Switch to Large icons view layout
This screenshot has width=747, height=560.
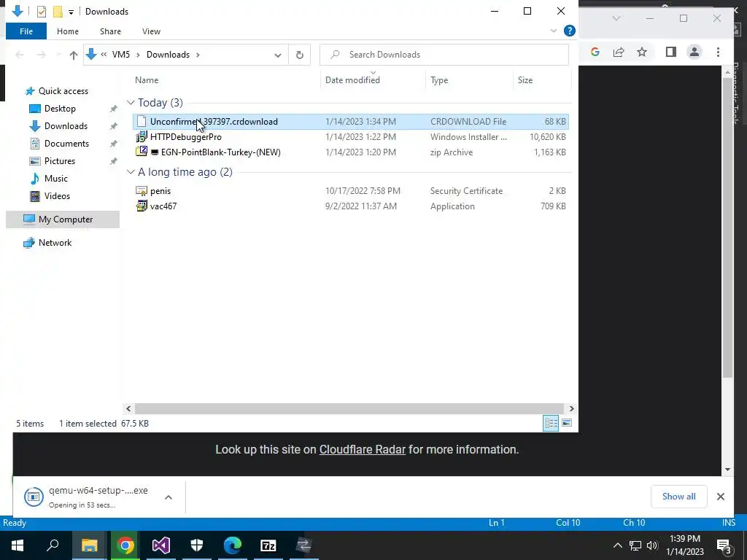click(567, 423)
